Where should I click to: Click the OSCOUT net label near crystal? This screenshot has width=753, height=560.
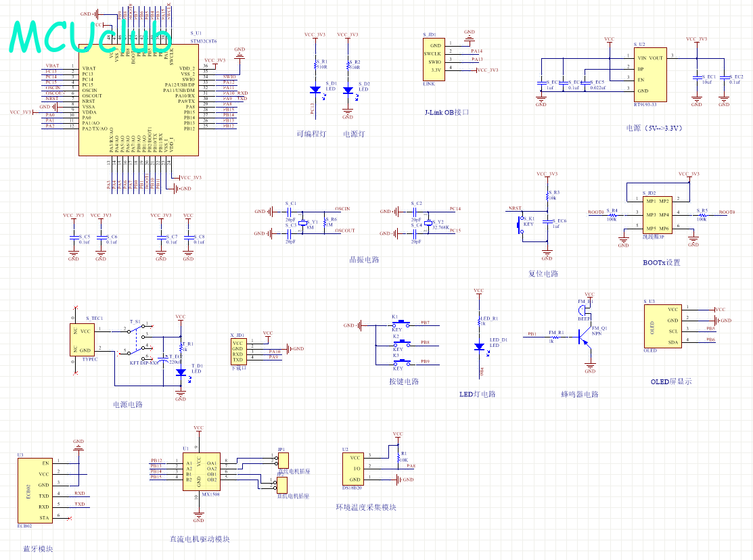pyautogui.click(x=345, y=231)
